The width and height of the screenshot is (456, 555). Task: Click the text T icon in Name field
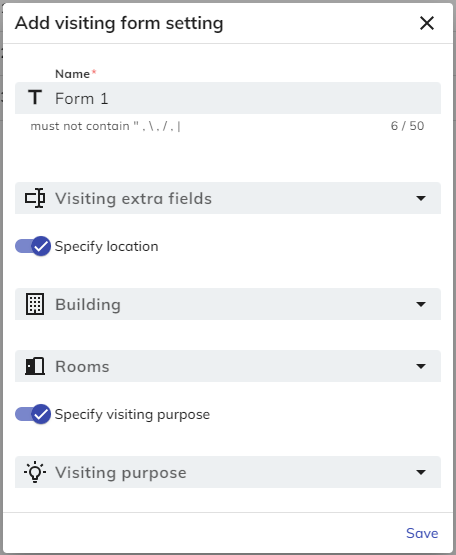(35, 97)
